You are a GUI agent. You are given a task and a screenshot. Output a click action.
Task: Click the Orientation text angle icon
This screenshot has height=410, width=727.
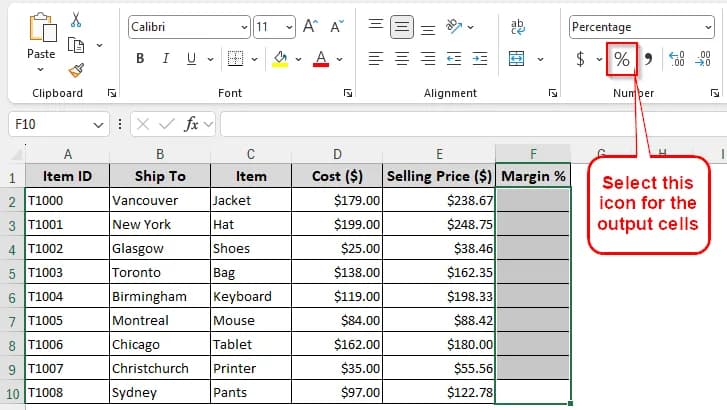click(x=454, y=26)
